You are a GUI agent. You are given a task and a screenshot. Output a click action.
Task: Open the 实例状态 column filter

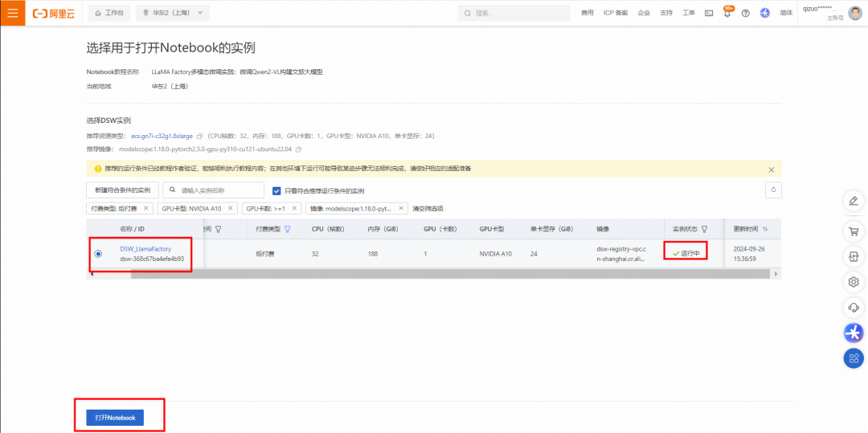(705, 229)
